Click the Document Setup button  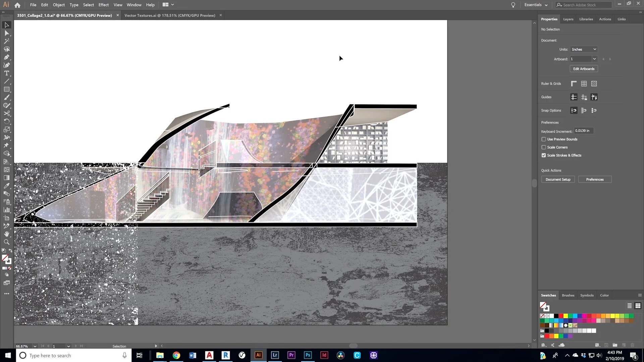click(558, 179)
